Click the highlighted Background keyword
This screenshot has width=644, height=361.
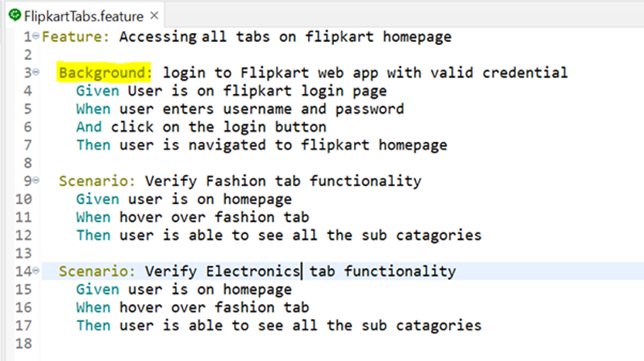click(105, 73)
